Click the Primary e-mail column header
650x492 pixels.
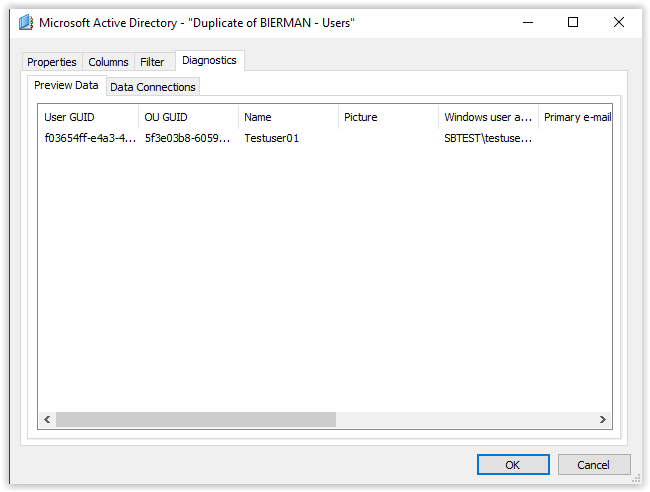coord(575,117)
